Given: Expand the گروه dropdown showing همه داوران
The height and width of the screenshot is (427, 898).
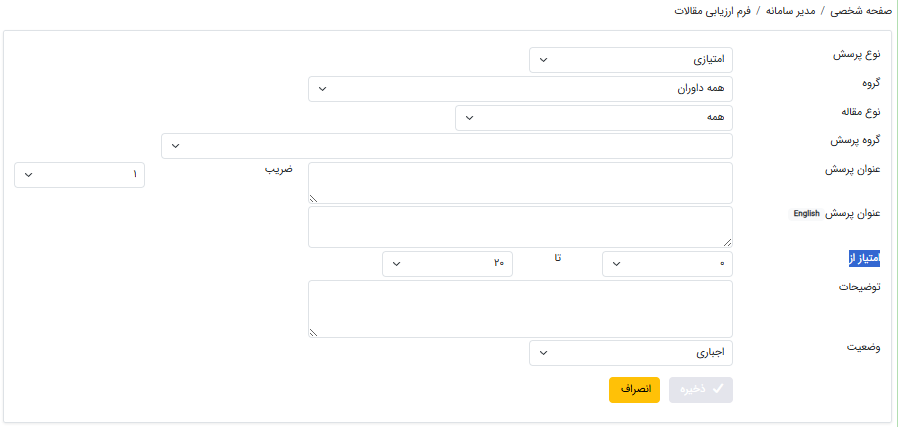Looking at the screenshot, I should pos(520,89).
